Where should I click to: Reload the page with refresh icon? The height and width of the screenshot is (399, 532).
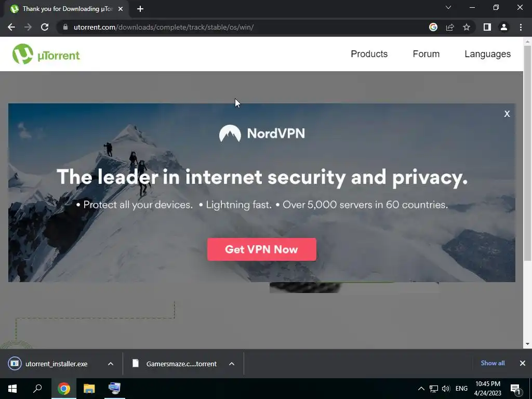(45, 27)
